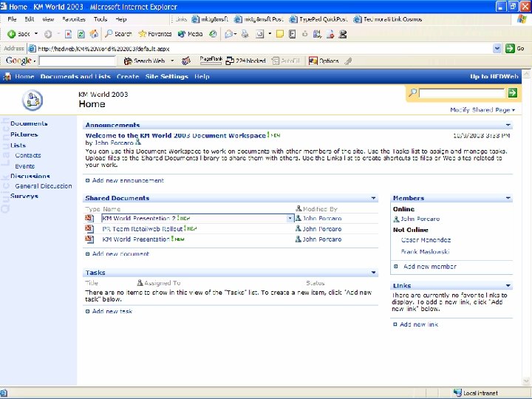
Task: Click the Mail envelope icon
Action: pyautogui.click(x=229, y=34)
